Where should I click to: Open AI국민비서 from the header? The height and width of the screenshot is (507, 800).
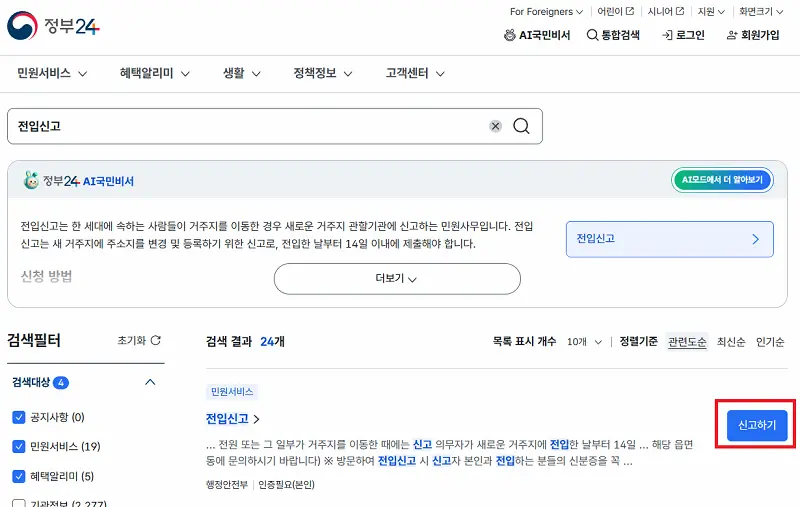[537, 35]
